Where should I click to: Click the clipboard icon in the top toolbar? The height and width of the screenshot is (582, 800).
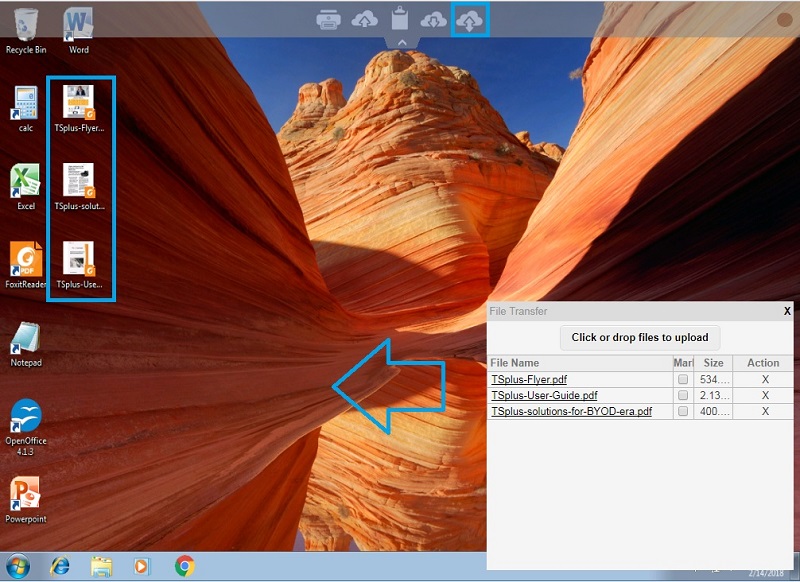[x=398, y=17]
